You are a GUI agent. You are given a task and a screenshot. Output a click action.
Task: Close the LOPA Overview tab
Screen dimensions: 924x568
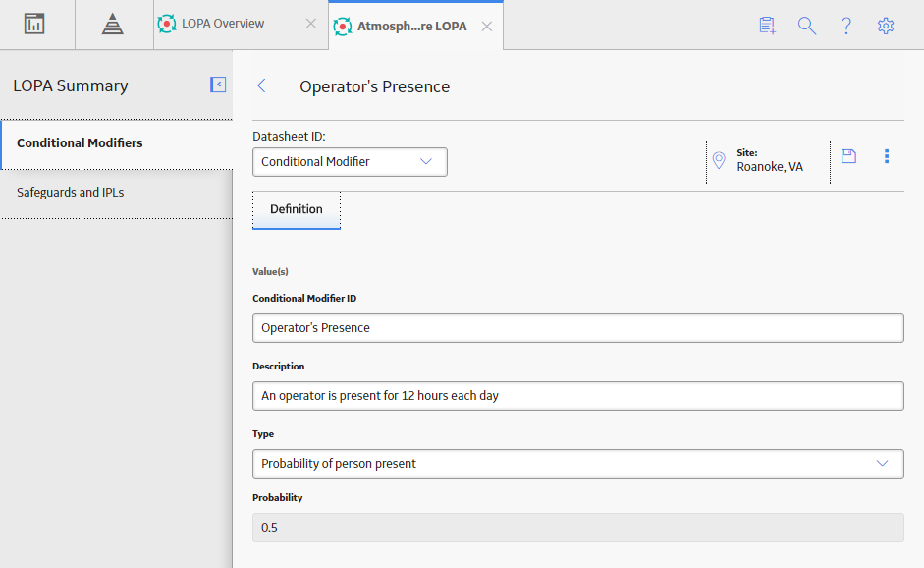click(x=311, y=24)
